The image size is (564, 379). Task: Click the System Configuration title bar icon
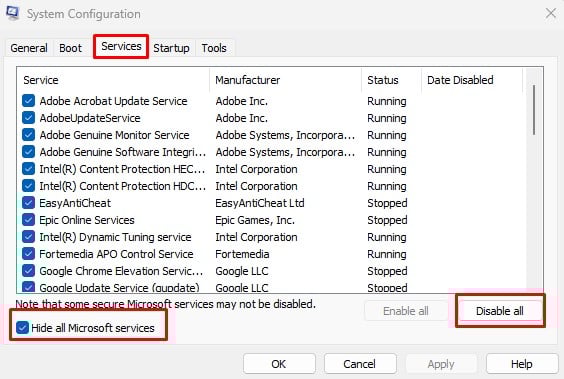pyautogui.click(x=12, y=13)
